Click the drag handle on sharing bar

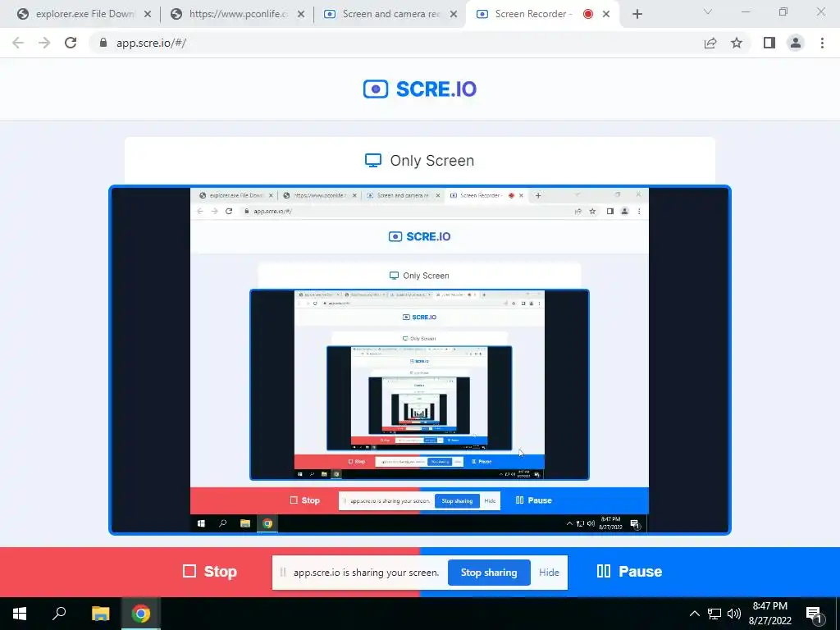click(x=283, y=572)
